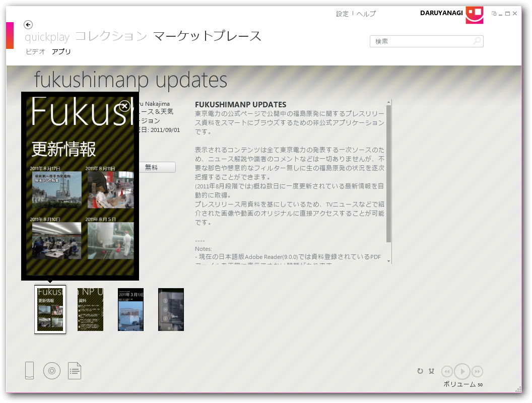This screenshot has width=532, height=403.
Task: Click the disc media icon
Action: 52,370
